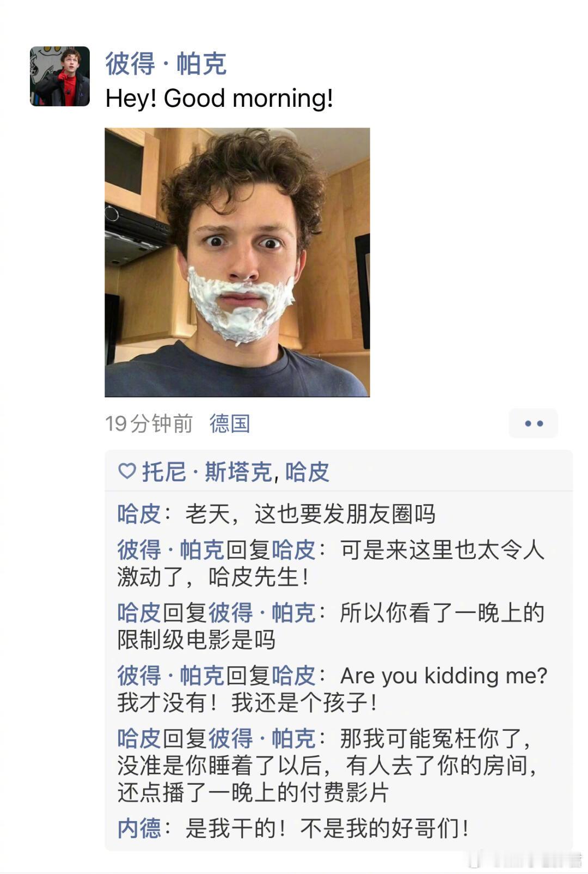Open 彼得·帕克 name in second comment
The width and height of the screenshot is (588, 874).
[170, 550]
